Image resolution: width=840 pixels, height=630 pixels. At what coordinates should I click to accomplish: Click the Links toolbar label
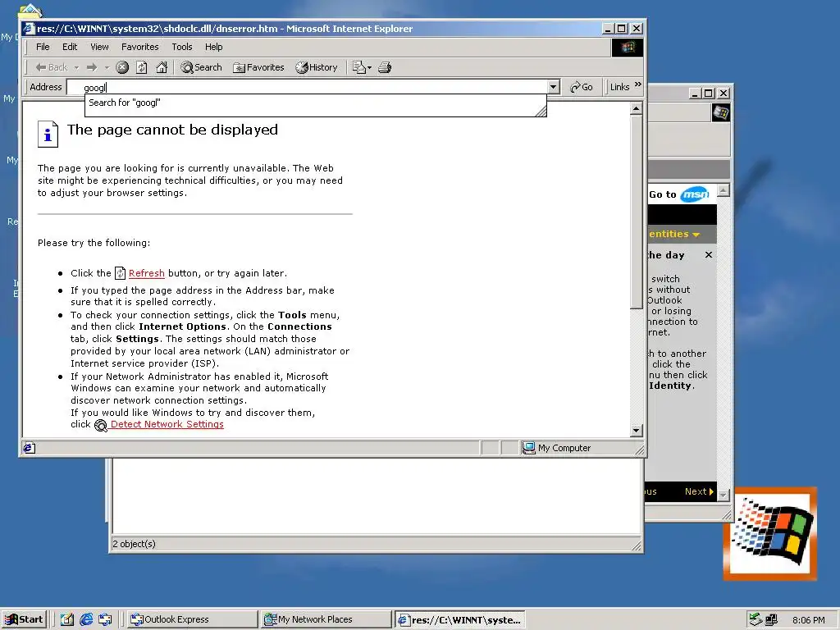pyautogui.click(x=620, y=87)
